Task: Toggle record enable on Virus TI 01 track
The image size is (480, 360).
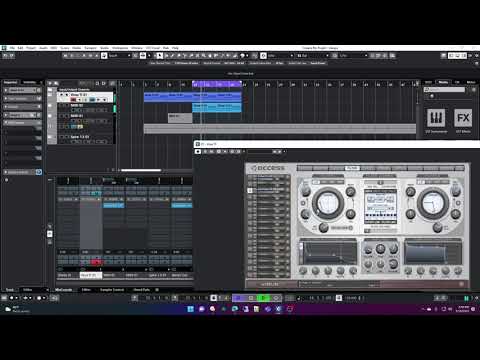Action: [74, 100]
